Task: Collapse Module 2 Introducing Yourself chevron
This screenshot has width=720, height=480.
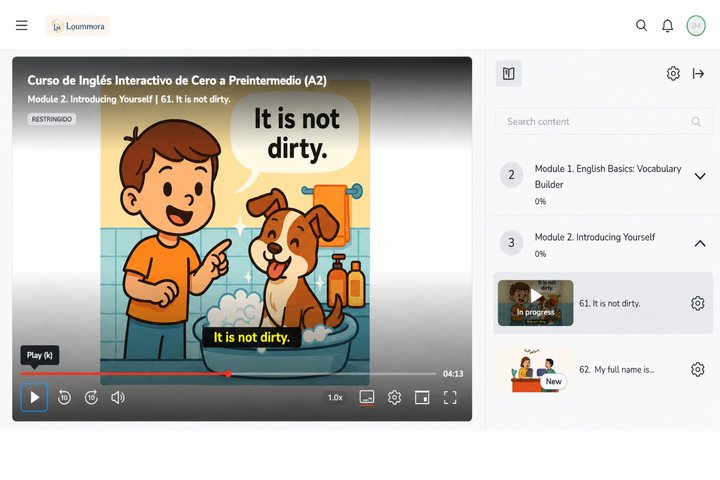Action: point(700,243)
